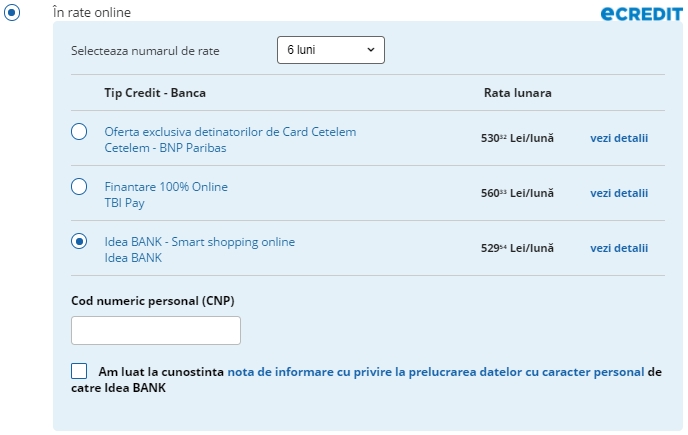The width and height of the screenshot is (688, 435).
Task: Open Oferta exclusiva detinatorilor de Card Cetelem link
Action: [x=230, y=132]
